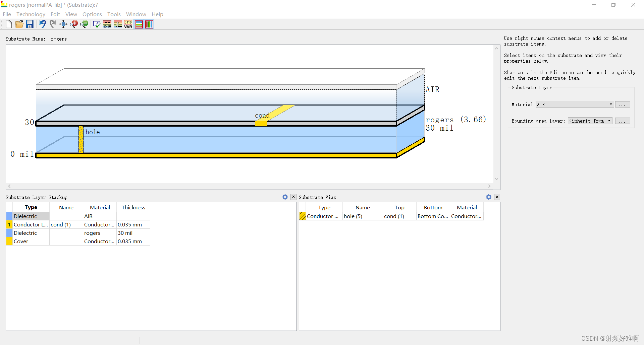Click the 3D view horizontal scrollbar right arrow
Viewport: 644px width, 345px height.
pos(490,186)
